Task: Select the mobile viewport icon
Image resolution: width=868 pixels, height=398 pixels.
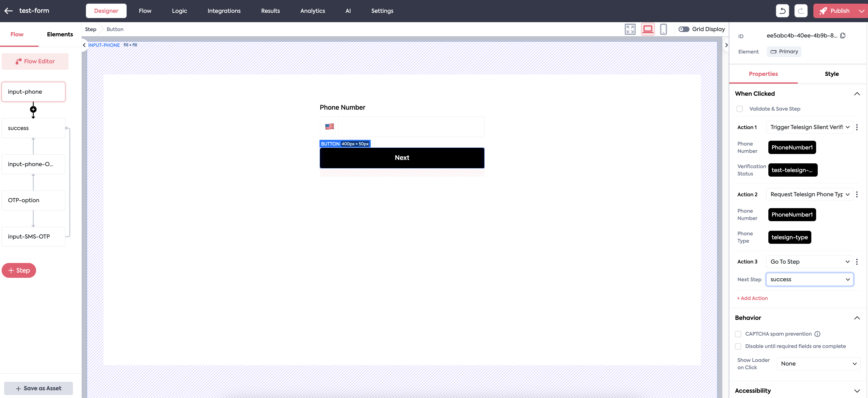Action: (x=663, y=29)
